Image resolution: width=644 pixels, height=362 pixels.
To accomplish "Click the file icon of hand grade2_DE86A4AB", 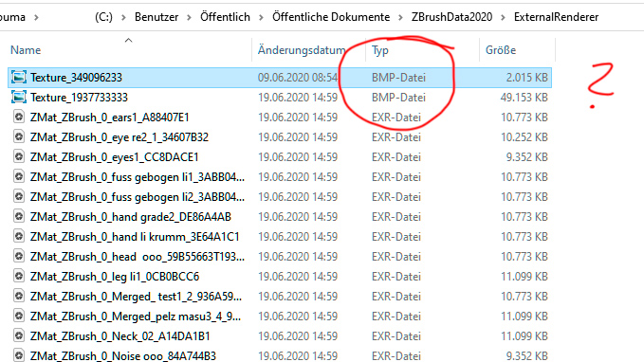I will click(19, 217).
